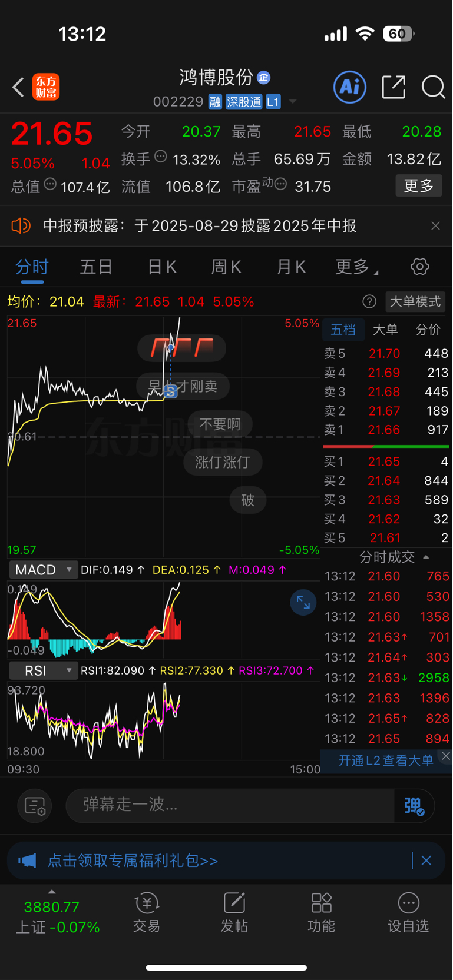This screenshot has height=980, width=453.
Task: Expand the stock code dropdown arrow
Action: 292,102
